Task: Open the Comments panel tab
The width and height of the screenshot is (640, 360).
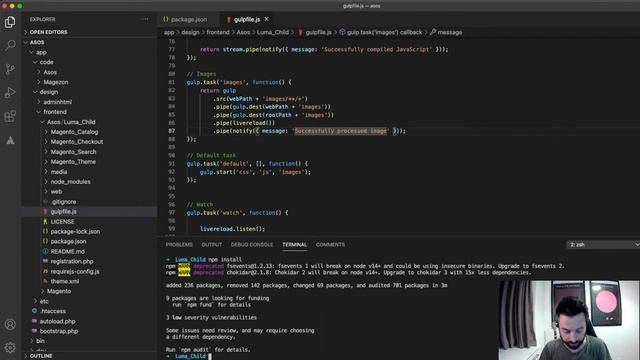Action: (330, 244)
